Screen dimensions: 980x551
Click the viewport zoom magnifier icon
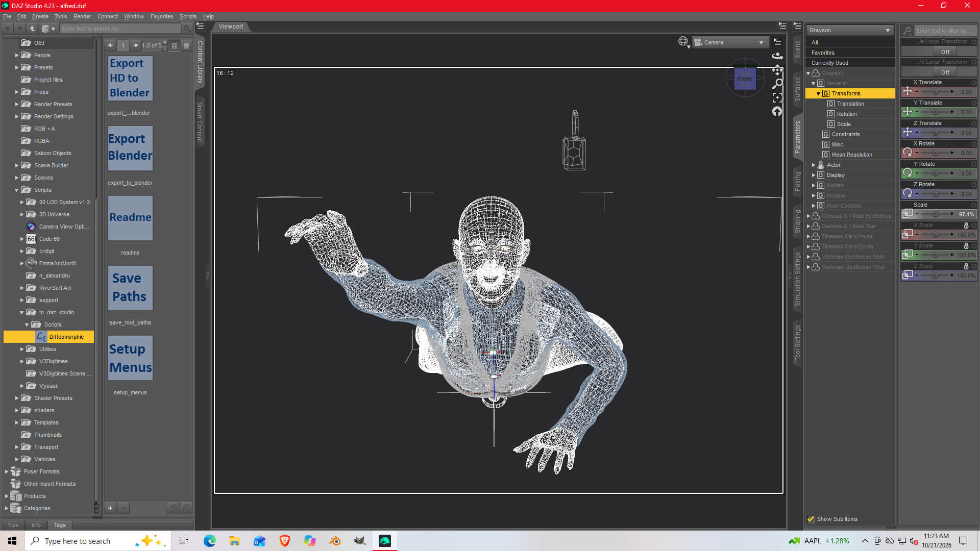pyautogui.click(x=777, y=84)
